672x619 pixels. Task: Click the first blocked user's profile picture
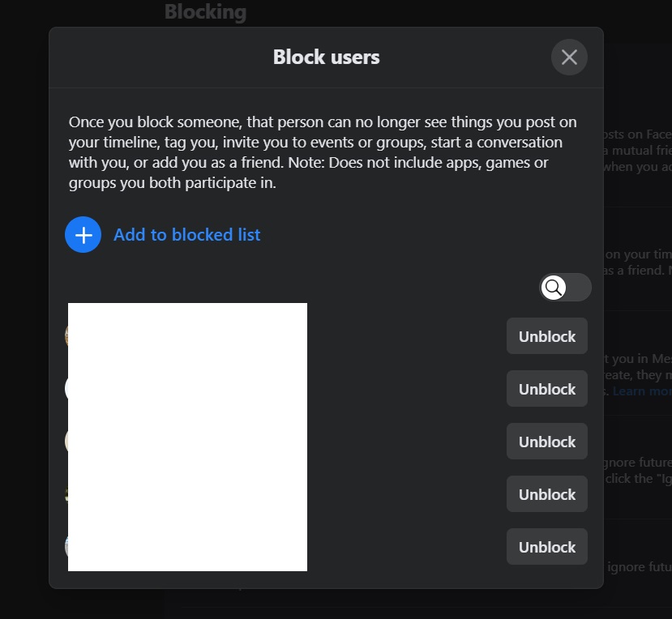pyautogui.click(x=71, y=335)
